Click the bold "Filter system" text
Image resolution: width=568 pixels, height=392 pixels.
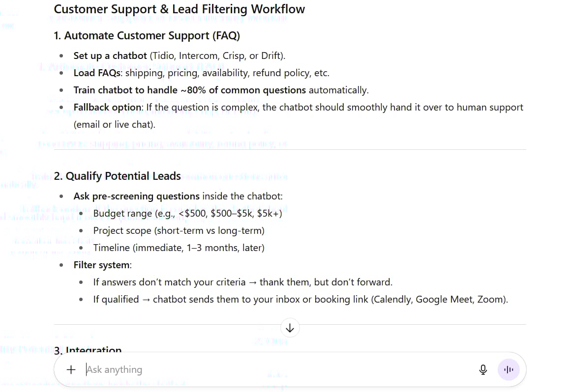click(101, 265)
